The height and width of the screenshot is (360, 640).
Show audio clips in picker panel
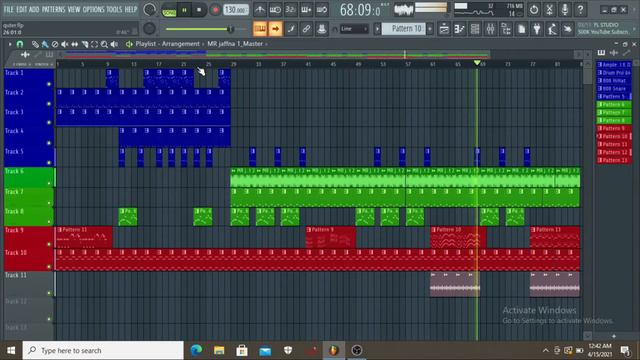tap(614, 53)
